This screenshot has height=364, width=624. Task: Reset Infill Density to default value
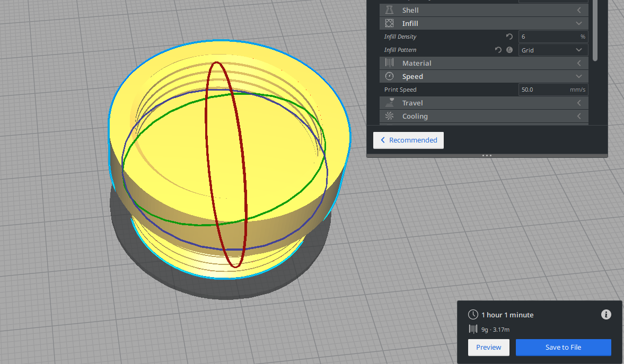[509, 37]
